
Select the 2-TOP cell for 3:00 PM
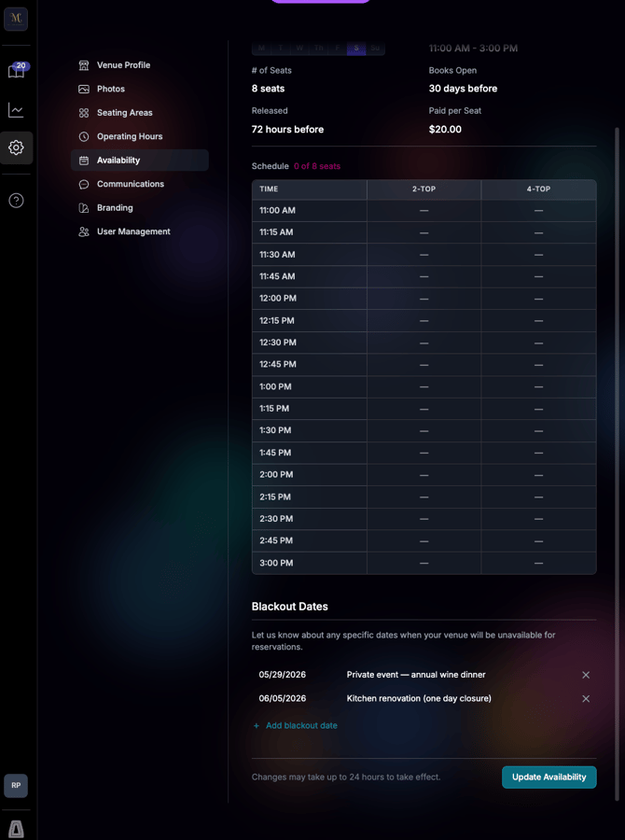click(424, 563)
